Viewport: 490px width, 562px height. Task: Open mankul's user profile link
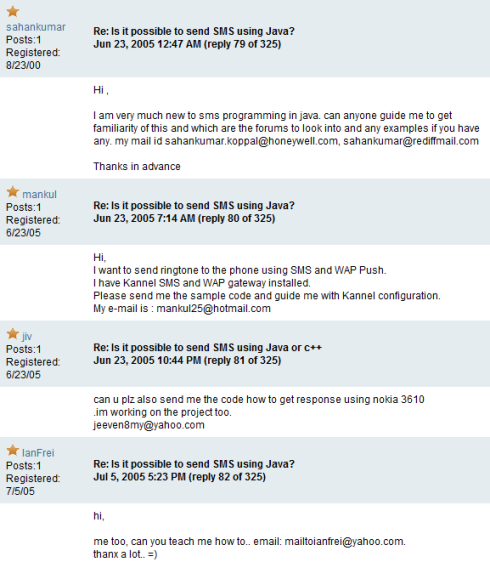tap(39, 195)
